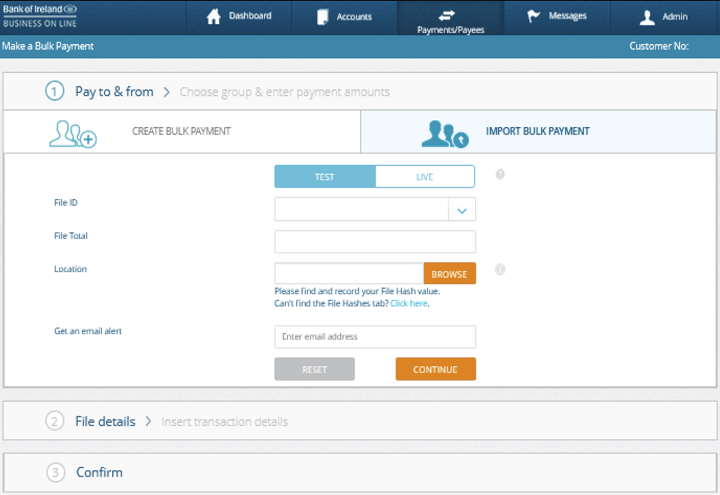Click the Reset button

pos(314,370)
